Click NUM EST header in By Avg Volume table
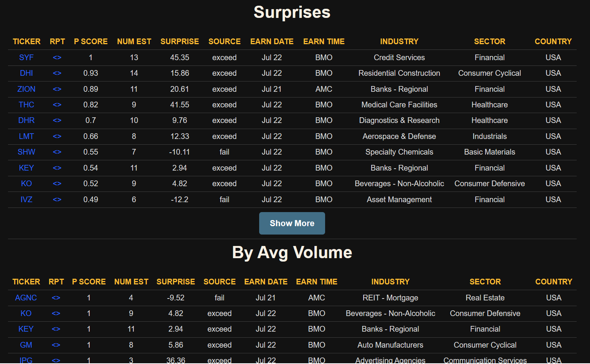The width and height of the screenshot is (590, 364). tap(131, 282)
